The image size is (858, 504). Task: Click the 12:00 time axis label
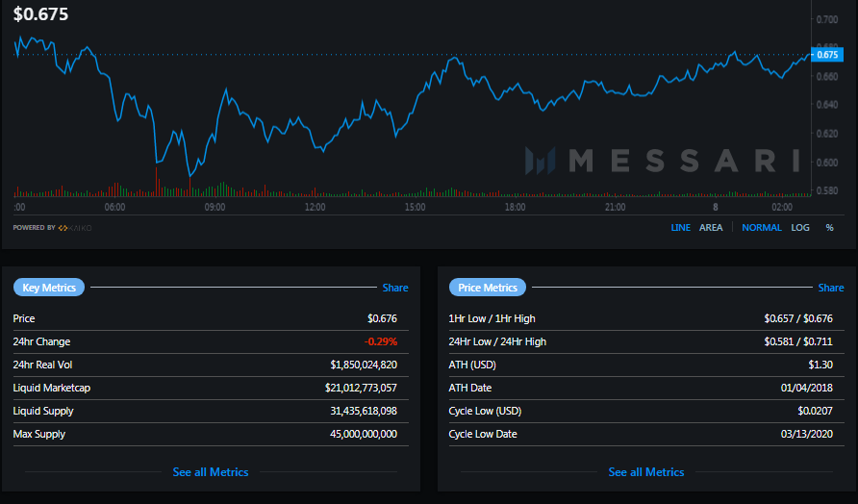coord(315,207)
